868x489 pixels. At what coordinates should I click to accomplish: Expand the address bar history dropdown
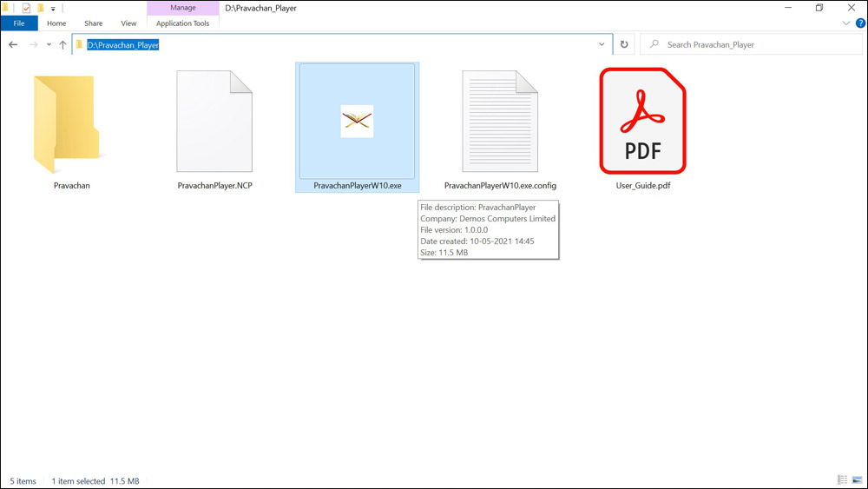[x=602, y=44]
